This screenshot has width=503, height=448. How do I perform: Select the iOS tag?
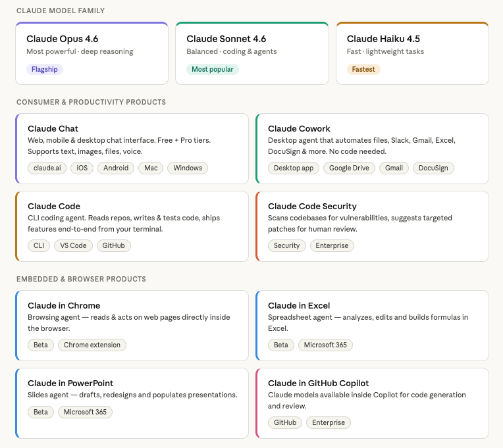coord(82,168)
